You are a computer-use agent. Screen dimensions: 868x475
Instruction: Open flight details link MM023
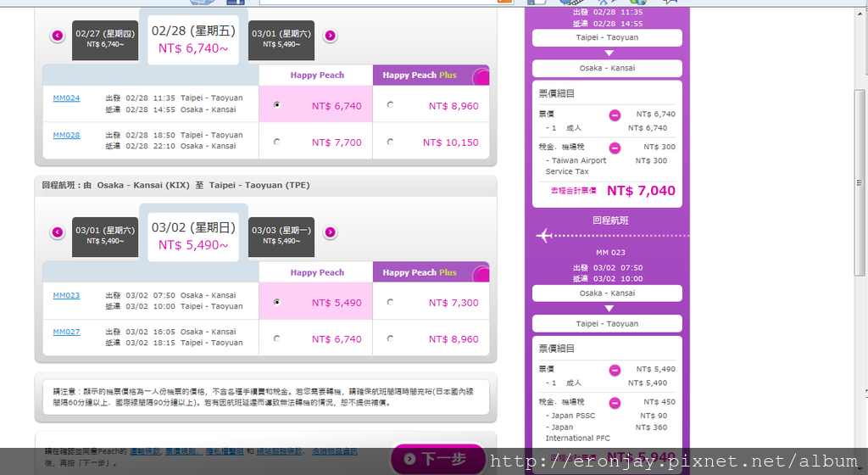(x=66, y=296)
